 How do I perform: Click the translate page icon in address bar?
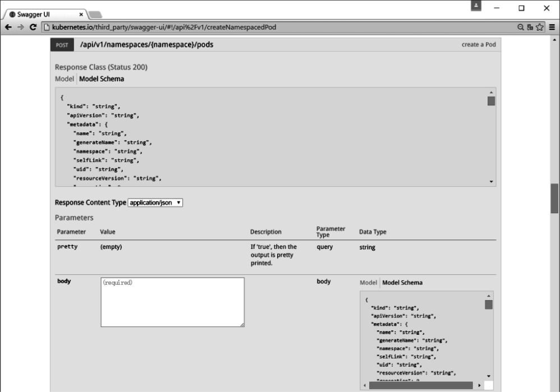click(x=530, y=27)
